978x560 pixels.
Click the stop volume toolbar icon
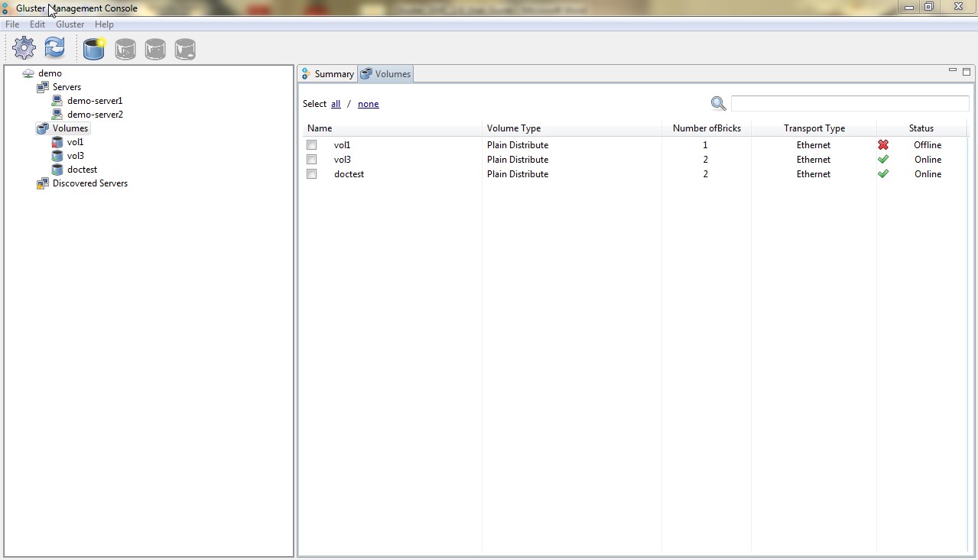point(155,50)
